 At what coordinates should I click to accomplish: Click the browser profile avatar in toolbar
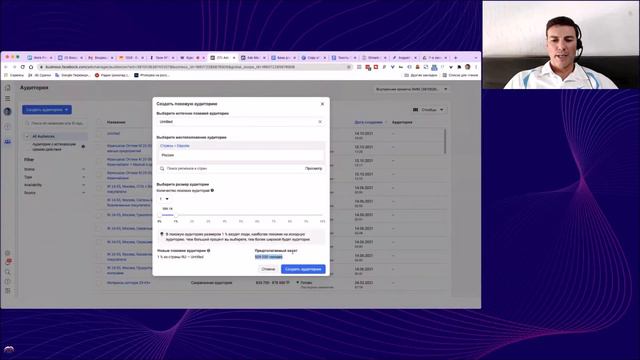(x=468, y=67)
